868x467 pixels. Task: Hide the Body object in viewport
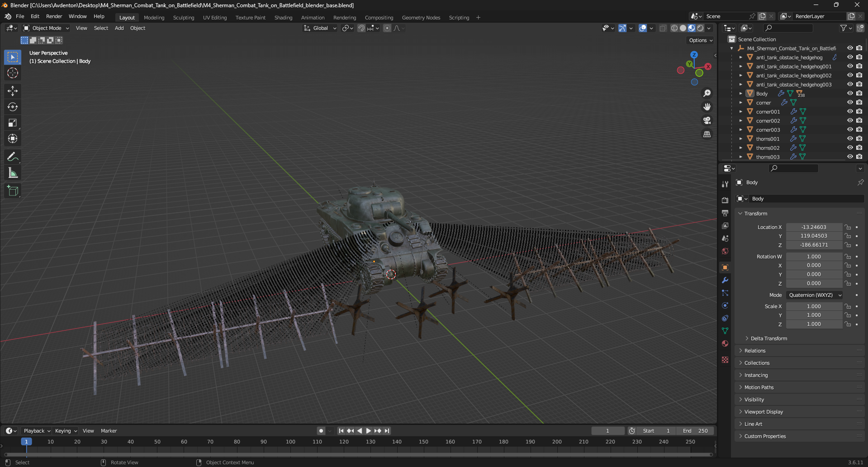coord(850,93)
